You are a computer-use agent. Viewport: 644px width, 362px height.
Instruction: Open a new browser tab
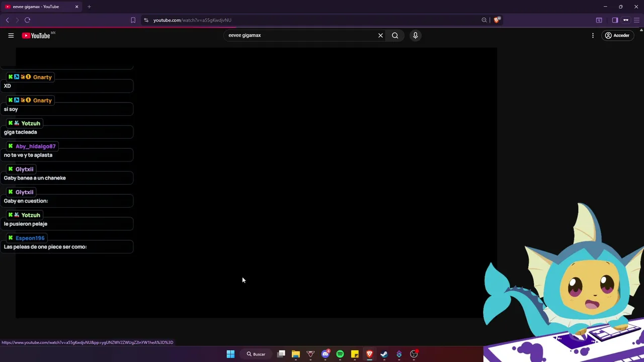(89, 7)
